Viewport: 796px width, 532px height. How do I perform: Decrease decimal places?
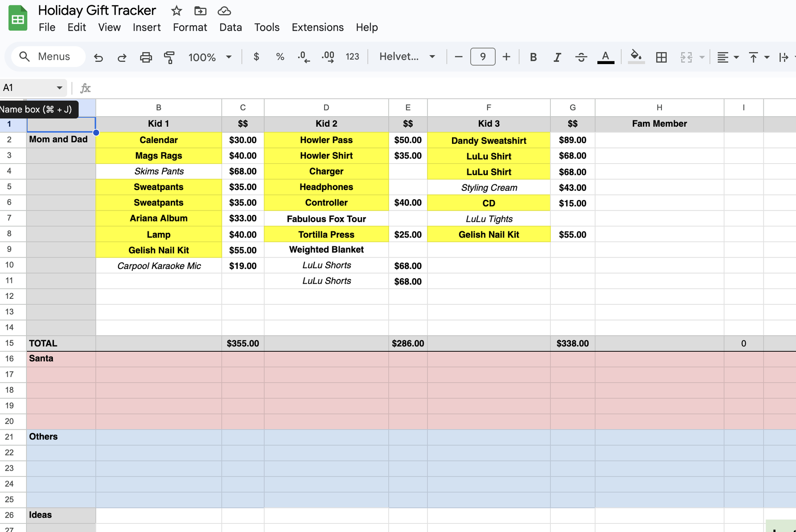[x=304, y=57]
